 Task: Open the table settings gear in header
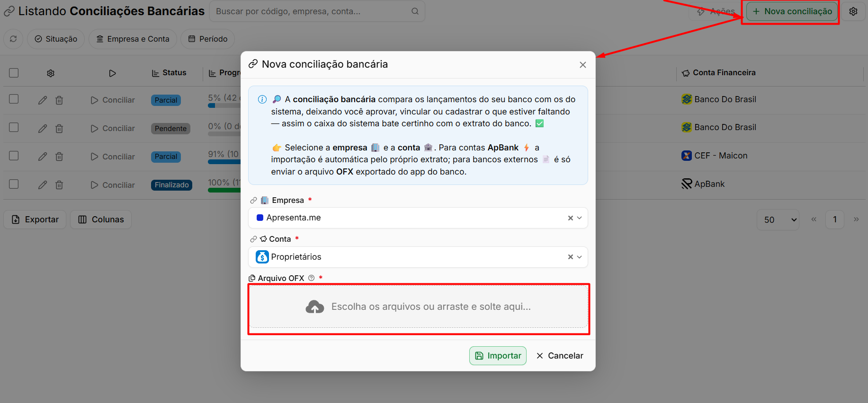coord(51,73)
